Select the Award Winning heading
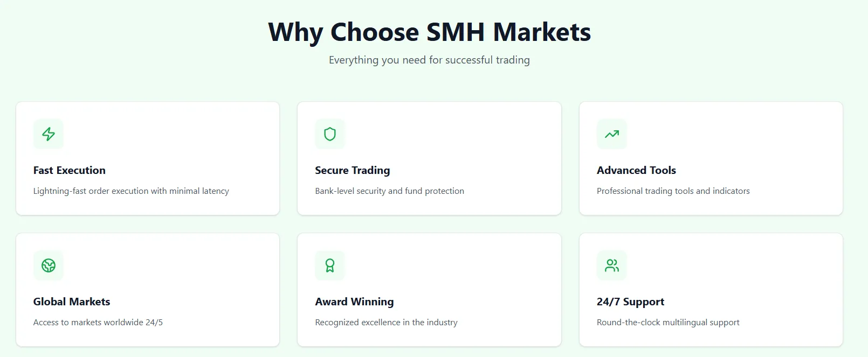 pyautogui.click(x=354, y=302)
